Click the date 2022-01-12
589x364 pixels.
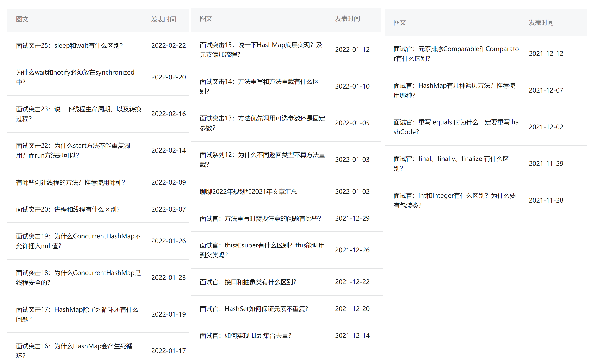(352, 50)
